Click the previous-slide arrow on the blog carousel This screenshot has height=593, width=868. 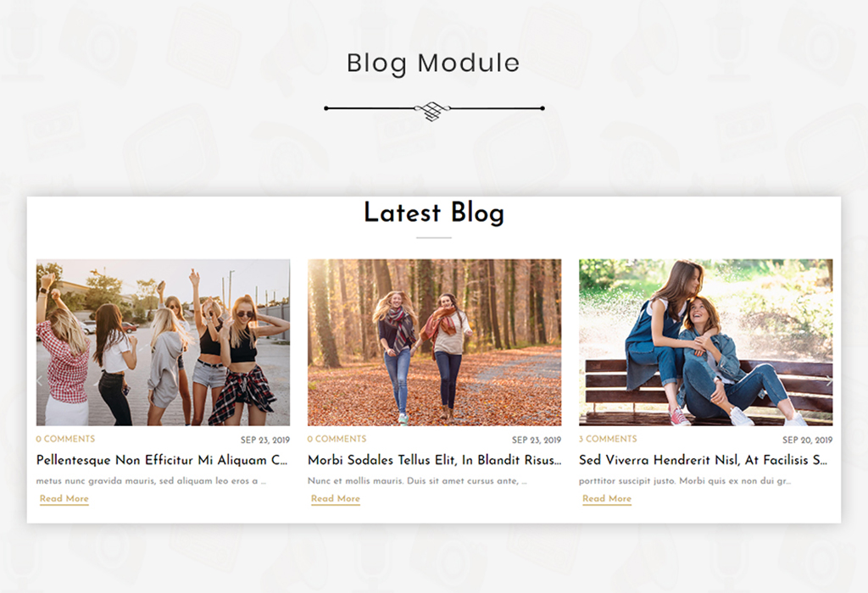click(x=40, y=380)
